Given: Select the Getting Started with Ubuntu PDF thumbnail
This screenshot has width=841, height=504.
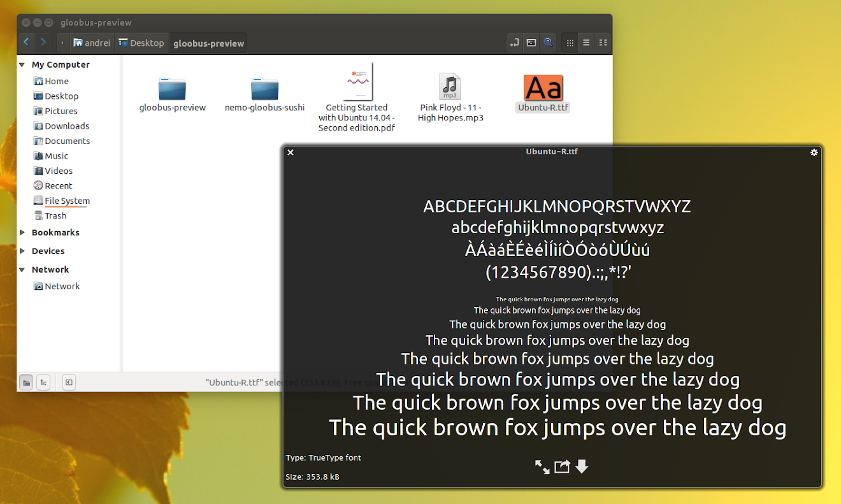Looking at the screenshot, I should (x=357, y=81).
